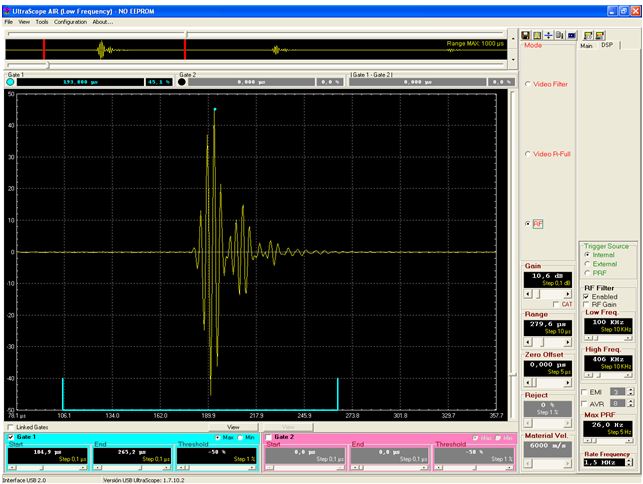Increase the AVR spinner value
The image size is (643, 484).
point(631,401)
